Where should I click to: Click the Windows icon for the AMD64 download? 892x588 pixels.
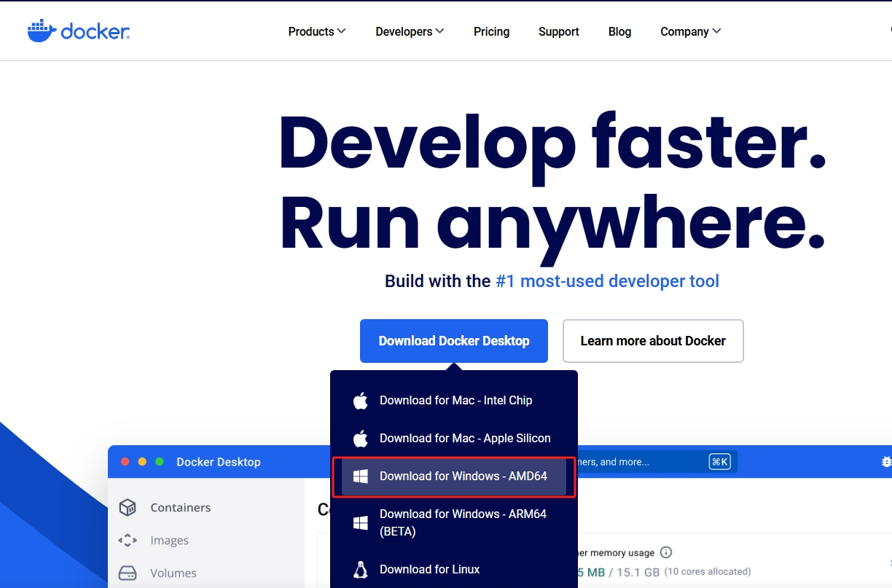click(x=359, y=476)
